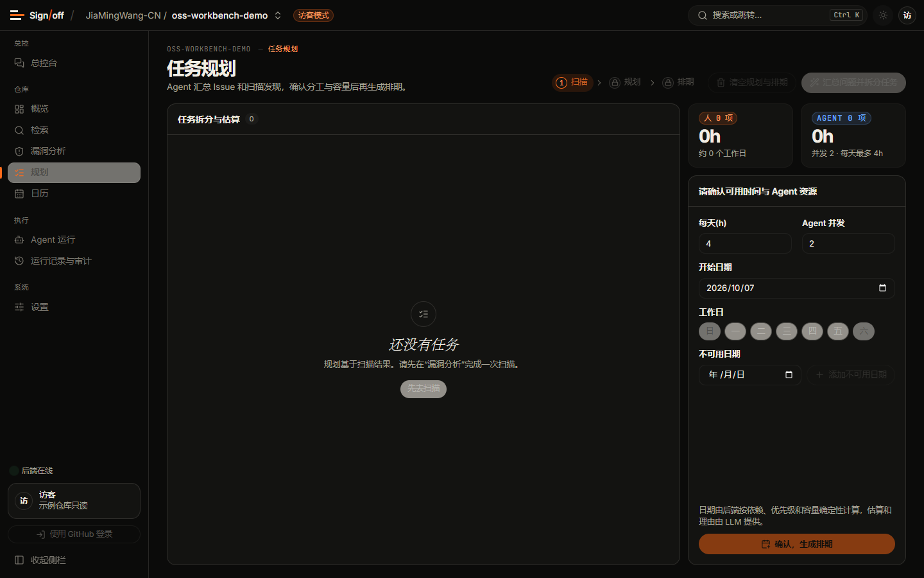Click the Sign/off logo icon
This screenshot has width=924, height=578.
(x=17, y=15)
